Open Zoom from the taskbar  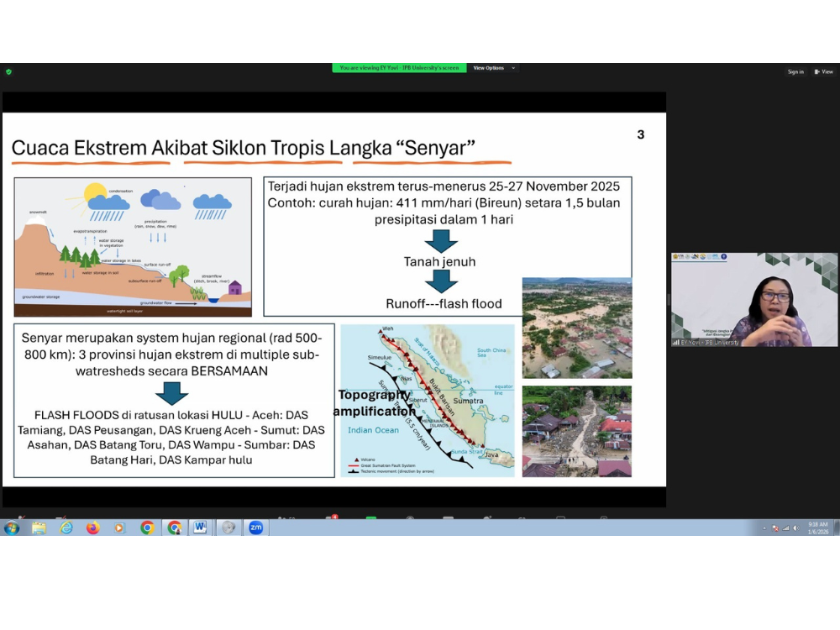[x=255, y=528]
